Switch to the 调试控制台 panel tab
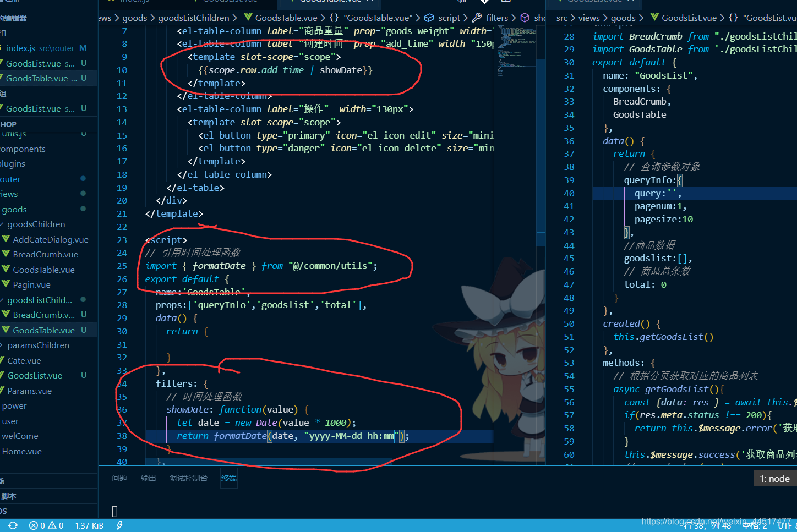The image size is (797, 532). pos(189,478)
